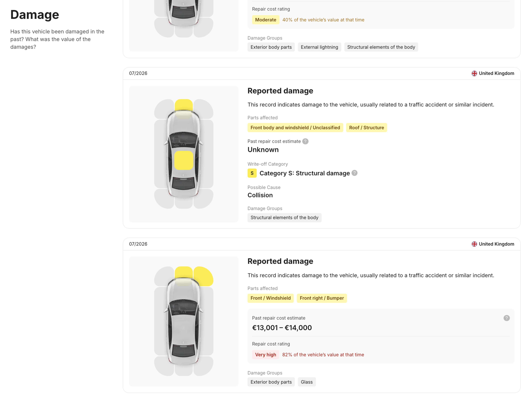Click help icon beside Past repair cost estimate Unknown
The width and height of the screenshot is (532, 400).
click(305, 141)
